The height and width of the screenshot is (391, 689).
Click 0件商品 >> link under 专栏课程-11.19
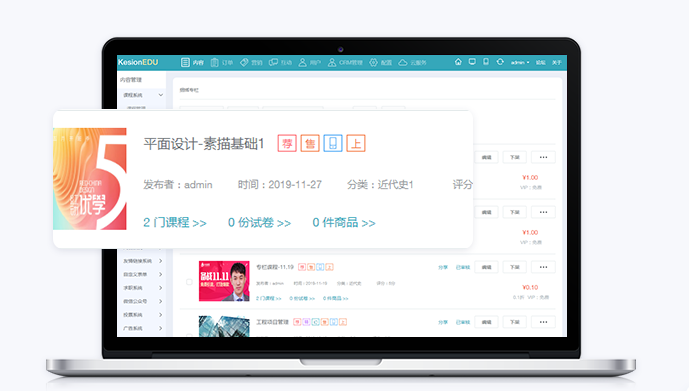335,298
